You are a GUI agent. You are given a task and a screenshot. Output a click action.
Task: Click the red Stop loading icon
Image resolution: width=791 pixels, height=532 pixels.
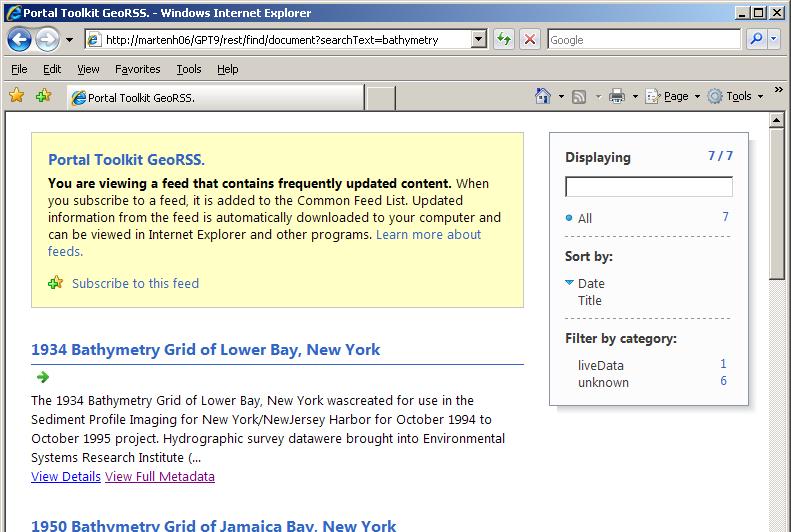point(530,39)
